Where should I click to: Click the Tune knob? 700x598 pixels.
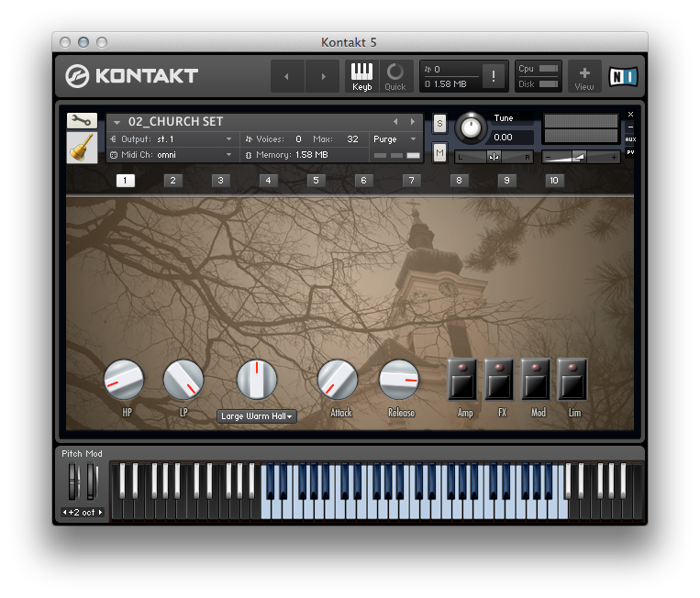tap(471, 128)
